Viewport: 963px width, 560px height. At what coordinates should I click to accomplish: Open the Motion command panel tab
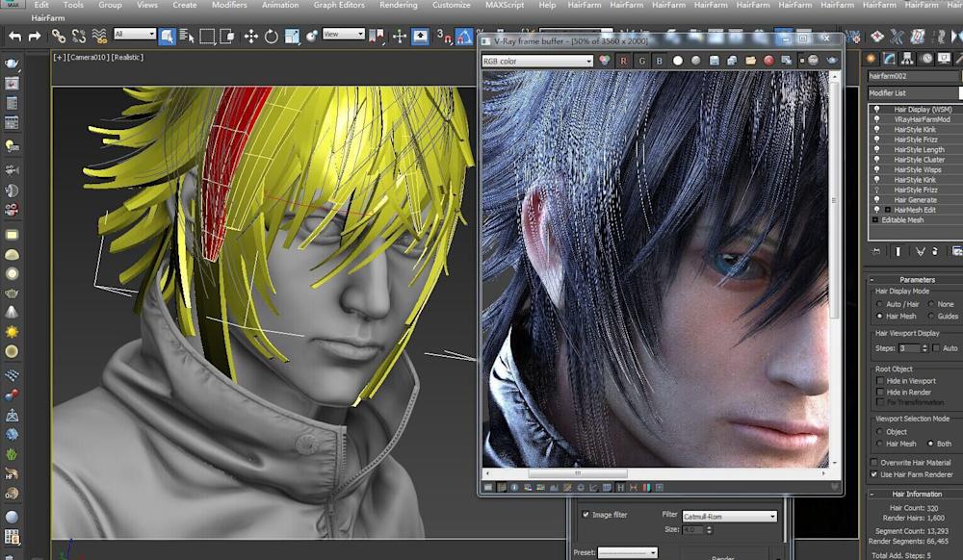926,59
